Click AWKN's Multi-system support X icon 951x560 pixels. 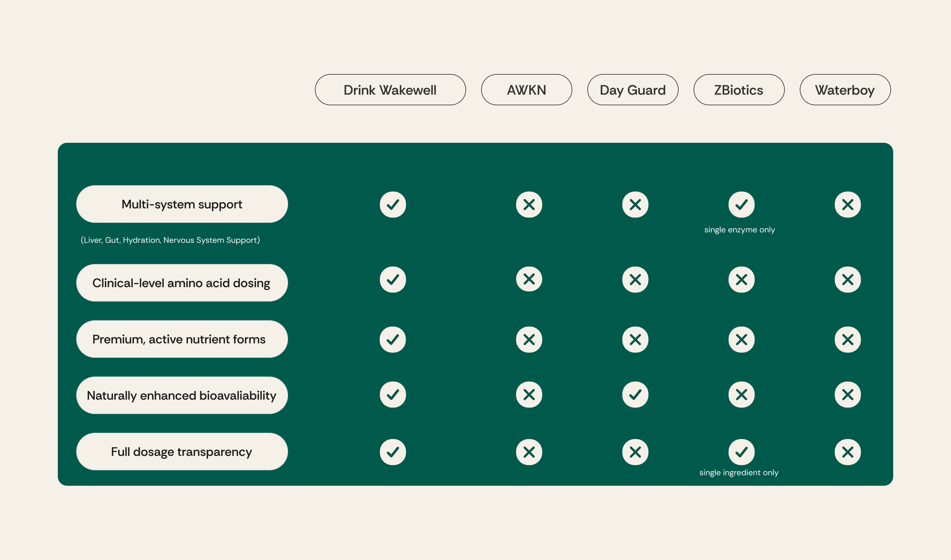529,204
